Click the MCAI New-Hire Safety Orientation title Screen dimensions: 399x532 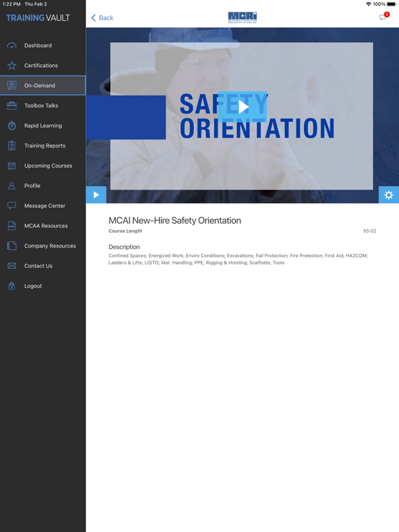(175, 220)
